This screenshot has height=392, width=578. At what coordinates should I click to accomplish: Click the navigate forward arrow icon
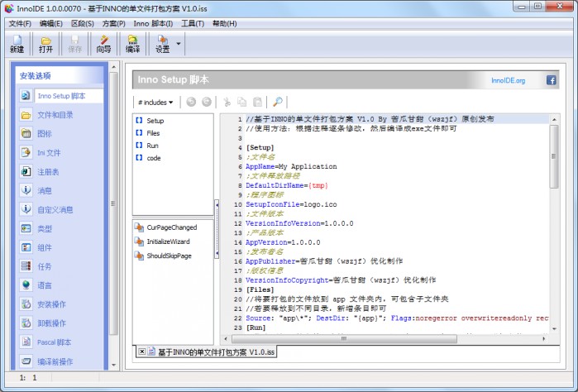[207, 102]
